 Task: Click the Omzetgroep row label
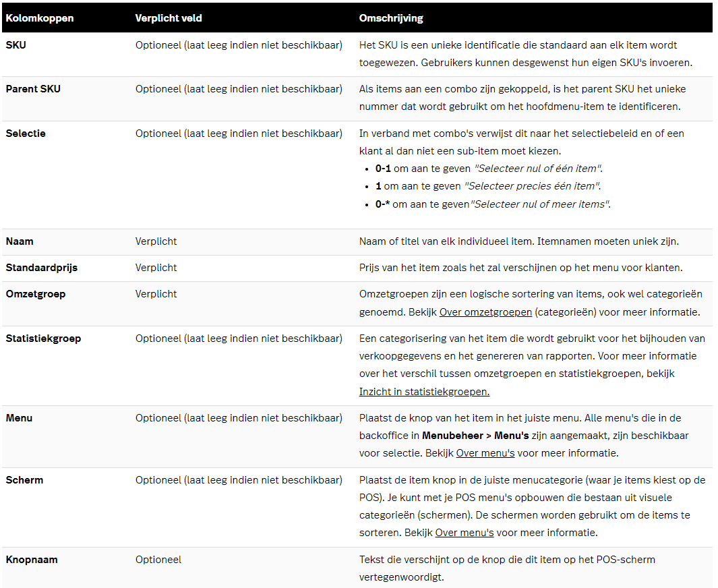point(35,294)
